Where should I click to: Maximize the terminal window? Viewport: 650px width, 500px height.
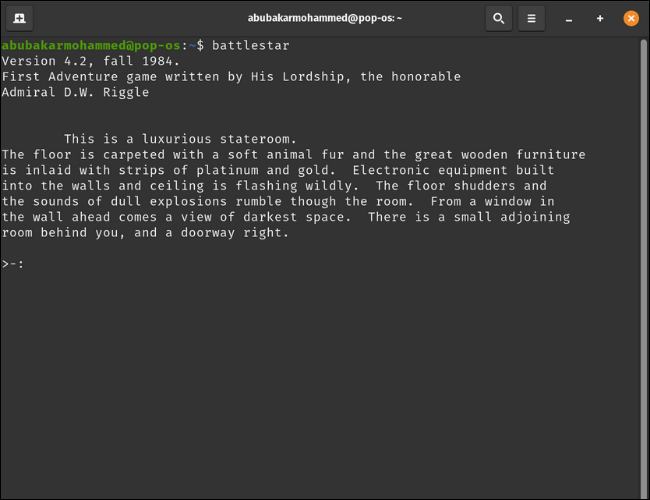[600, 18]
